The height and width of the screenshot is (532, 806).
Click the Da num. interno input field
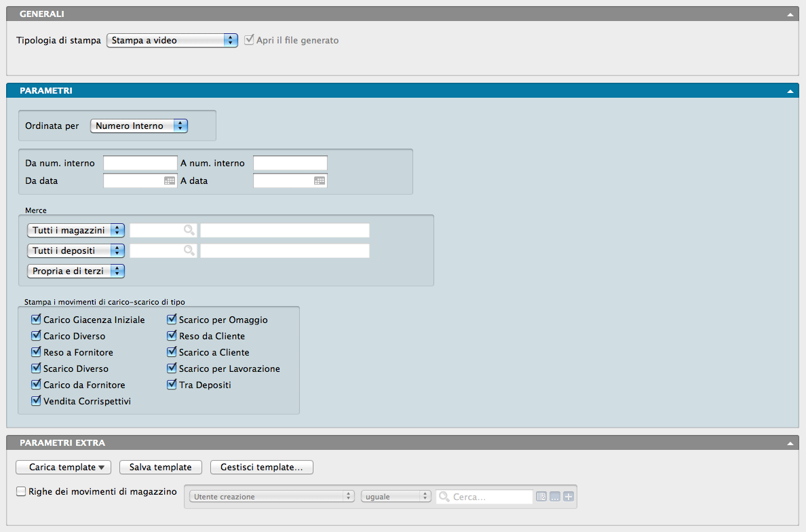click(140, 164)
